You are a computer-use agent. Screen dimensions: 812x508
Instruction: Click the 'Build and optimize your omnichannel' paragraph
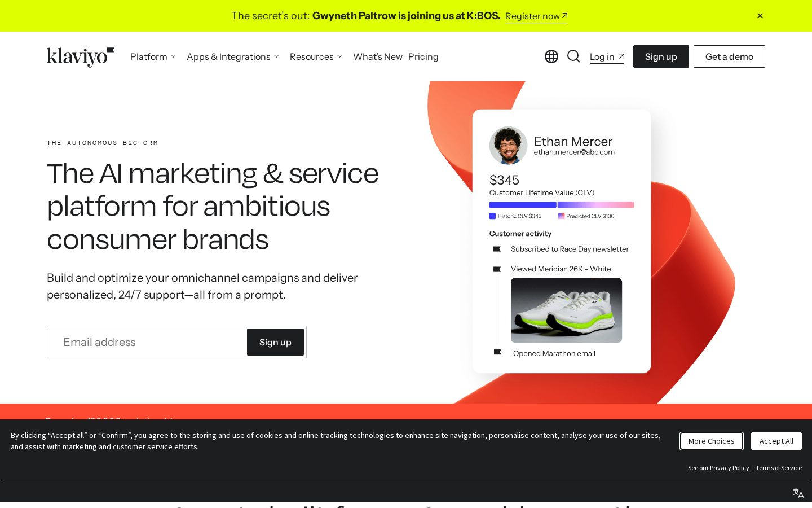click(x=202, y=286)
